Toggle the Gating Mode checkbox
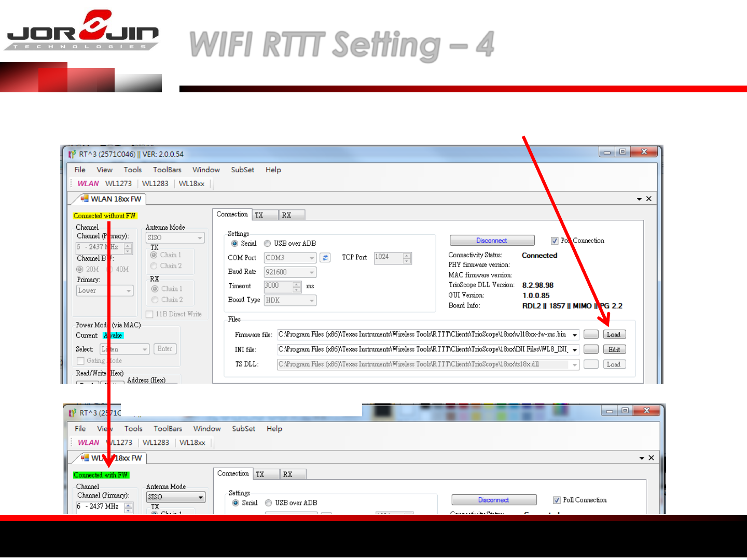This screenshot has height=560, width=747. (x=80, y=361)
